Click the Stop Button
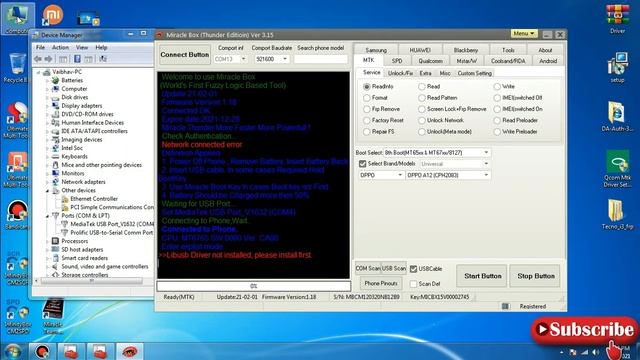The width and height of the screenshot is (640, 360). (536, 276)
